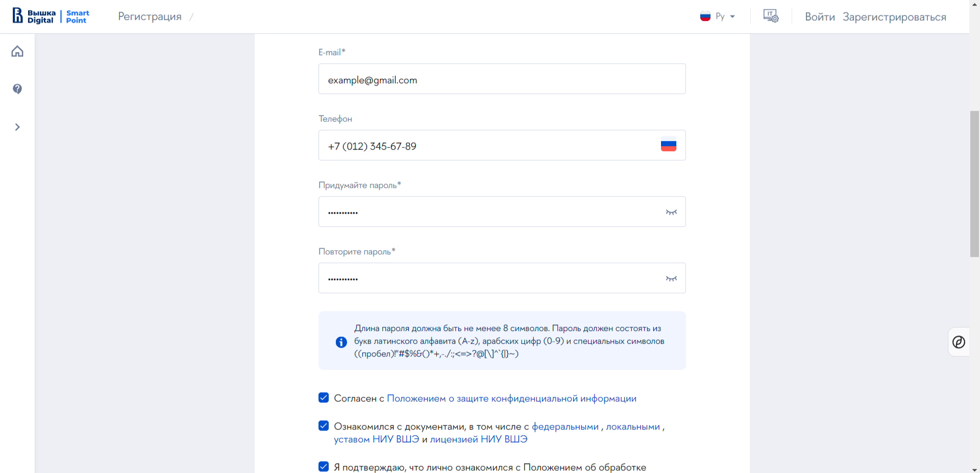Click the blue info icon in password hint
The image size is (980, 473).
(341, 342)
